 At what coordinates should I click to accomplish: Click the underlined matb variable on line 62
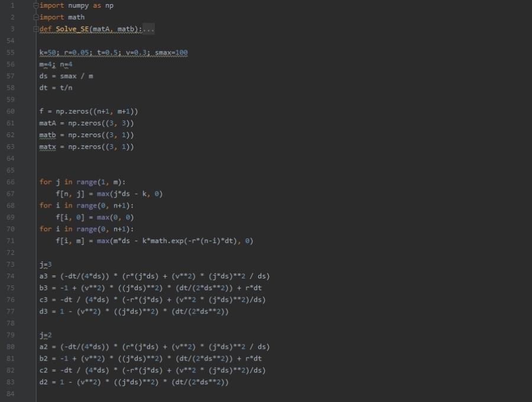47,135
